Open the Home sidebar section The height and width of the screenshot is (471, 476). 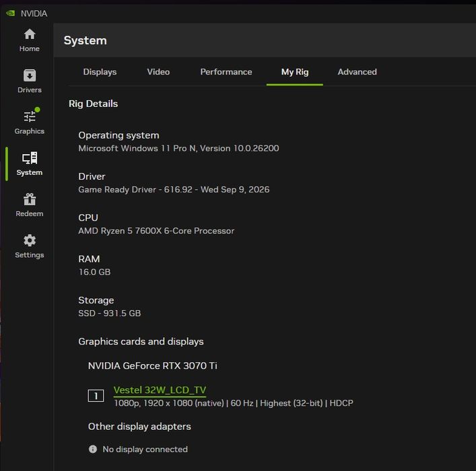pyautogui.click(x=30, y=40)
